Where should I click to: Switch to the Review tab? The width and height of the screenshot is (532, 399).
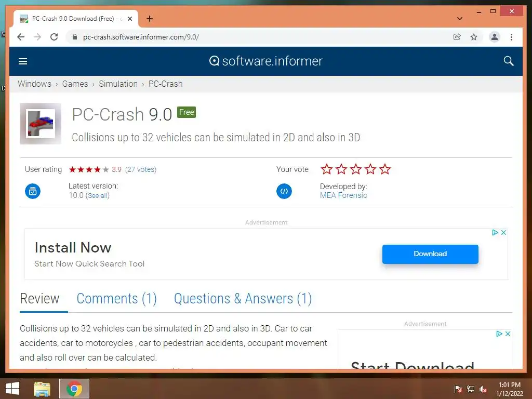coord(39,299)
